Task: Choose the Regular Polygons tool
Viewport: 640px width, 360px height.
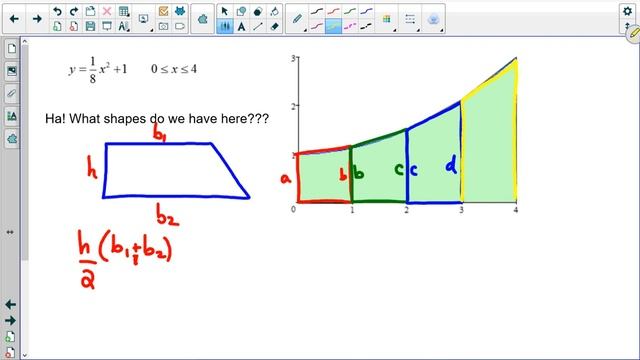Action: click(x=258, y=11)
